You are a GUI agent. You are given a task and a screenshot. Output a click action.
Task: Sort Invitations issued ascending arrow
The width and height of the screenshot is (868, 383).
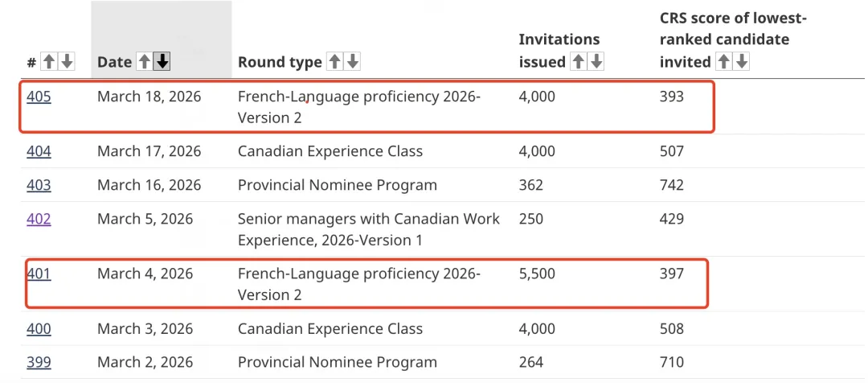(578, 62)
